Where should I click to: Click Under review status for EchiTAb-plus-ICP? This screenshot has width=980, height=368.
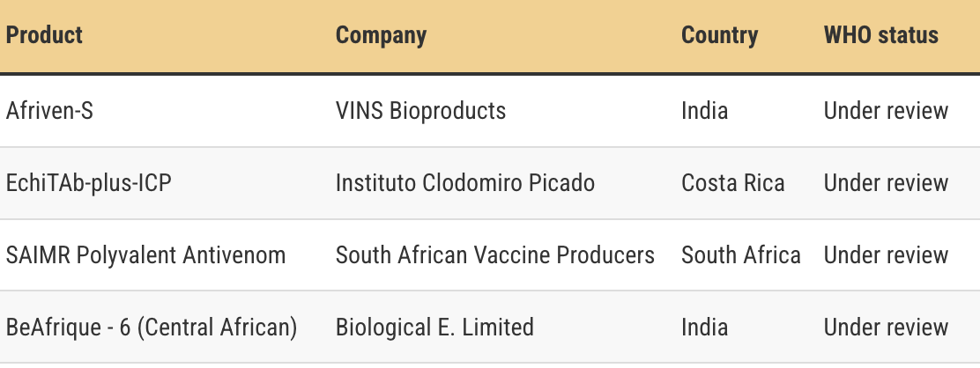(x=886, y=183)
